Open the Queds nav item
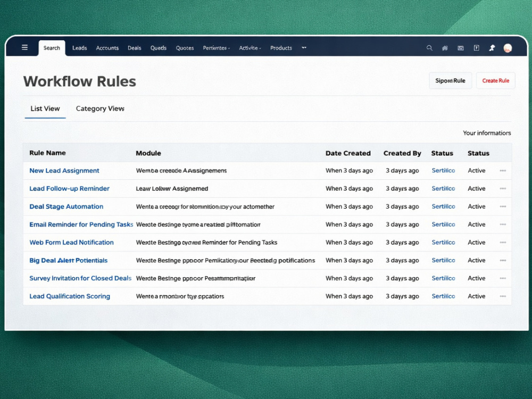532x399 pixels. point(159,48)
